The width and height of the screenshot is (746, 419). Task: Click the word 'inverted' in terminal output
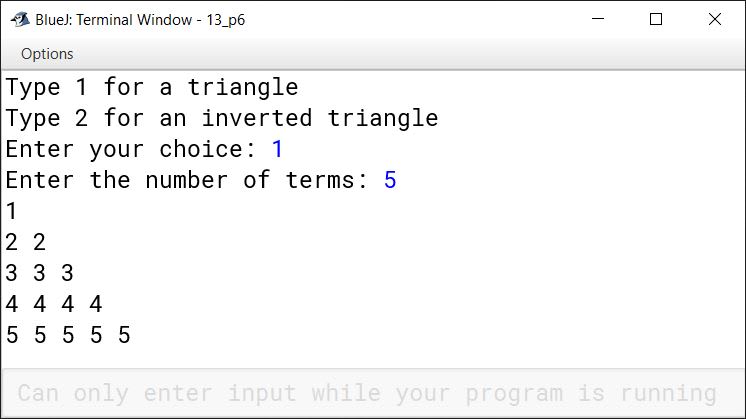coord(257,118)
